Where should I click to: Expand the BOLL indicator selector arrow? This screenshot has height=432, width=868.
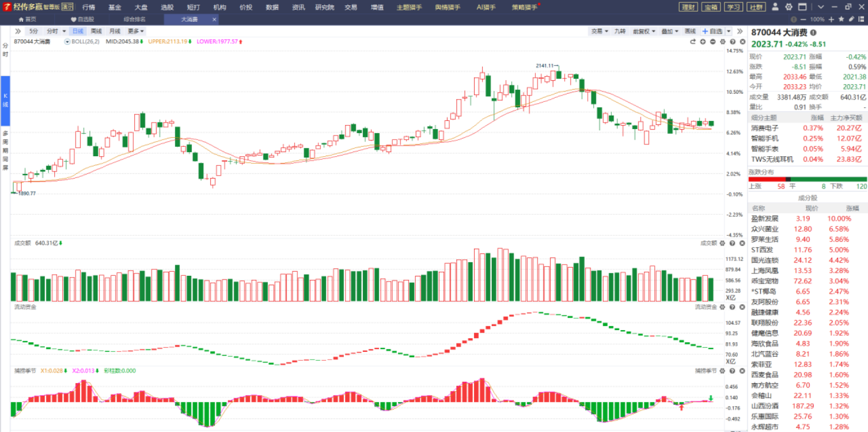coord(68,42)
